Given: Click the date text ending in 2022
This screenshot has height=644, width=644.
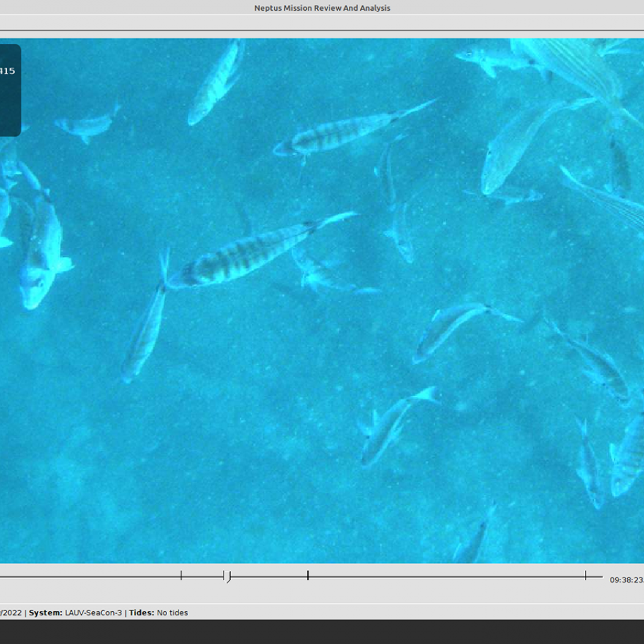Looking at the screenshot, I should coord(11,612).
